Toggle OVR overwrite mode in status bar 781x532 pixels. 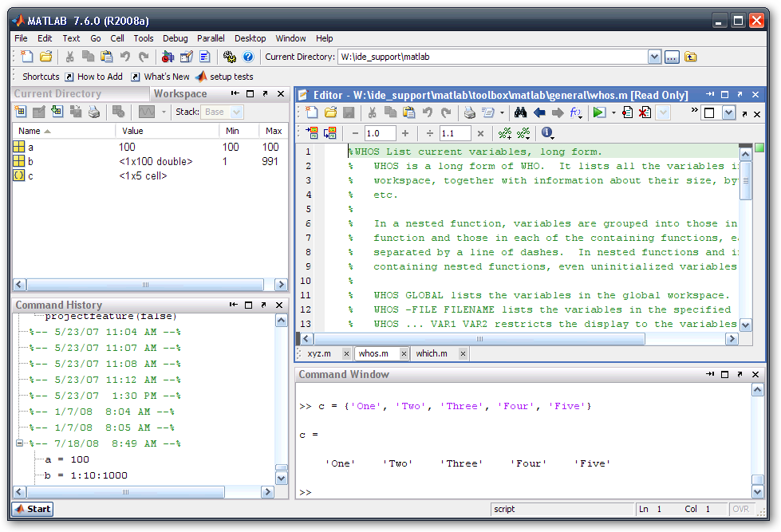pos(741,509)
